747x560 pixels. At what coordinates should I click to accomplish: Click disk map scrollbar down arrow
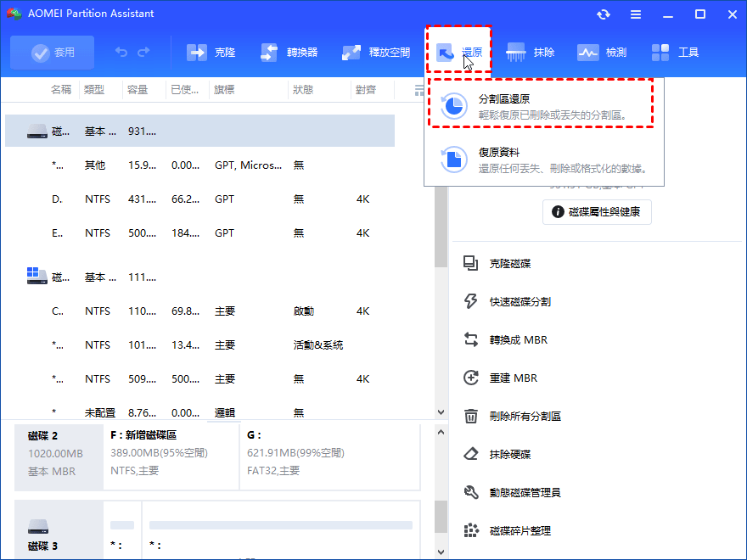(441, 552)
